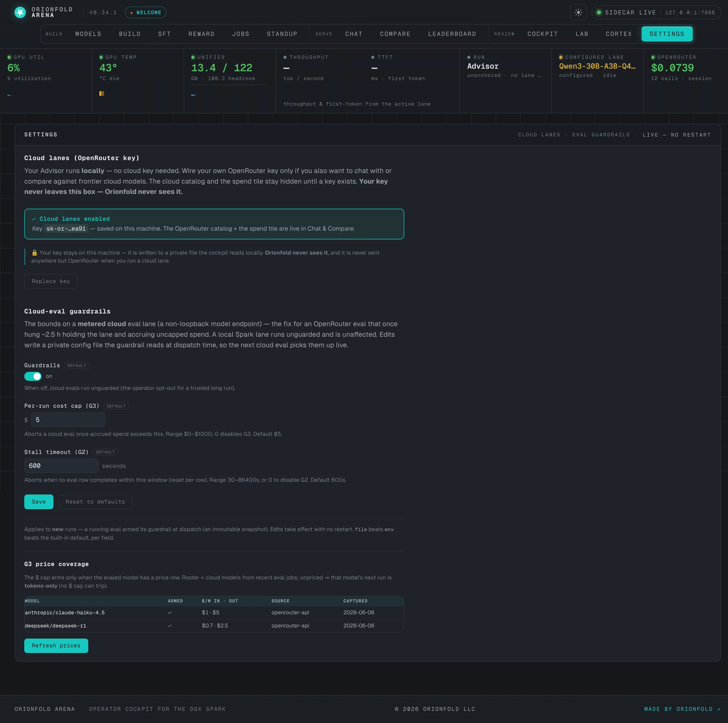Click the GPU Util 6% tile
728x723 pixels.
click(46, 81)
